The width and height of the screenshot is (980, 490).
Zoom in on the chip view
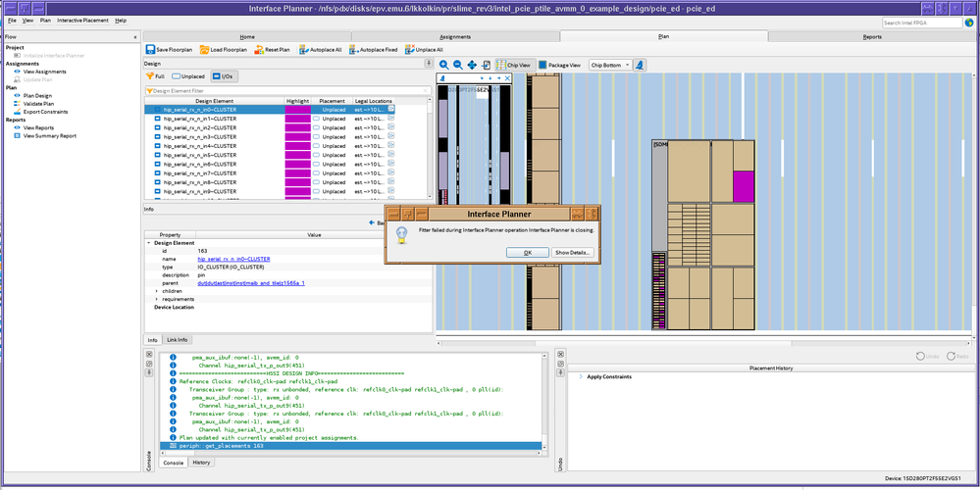pyautogui.click(x=444, y=66)
